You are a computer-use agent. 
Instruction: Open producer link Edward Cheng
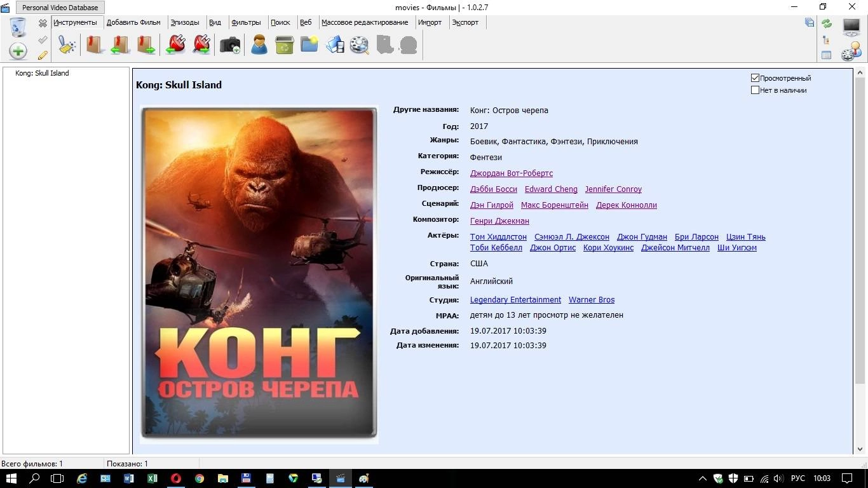(551, 189)
